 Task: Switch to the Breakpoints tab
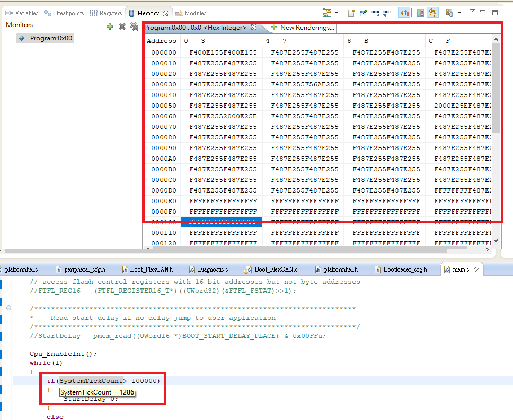[x=64, y=13]
